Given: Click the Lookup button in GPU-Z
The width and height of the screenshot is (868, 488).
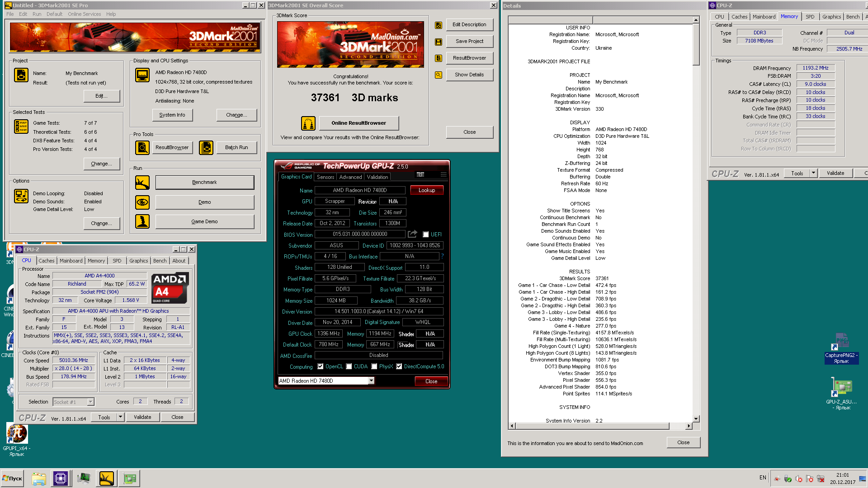Looking at the screenshot, I should click(427, 190).
